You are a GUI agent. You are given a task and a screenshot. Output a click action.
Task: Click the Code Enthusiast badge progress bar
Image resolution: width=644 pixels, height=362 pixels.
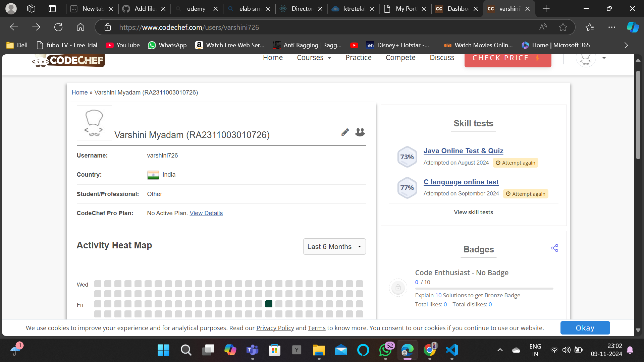pos(484,289)
